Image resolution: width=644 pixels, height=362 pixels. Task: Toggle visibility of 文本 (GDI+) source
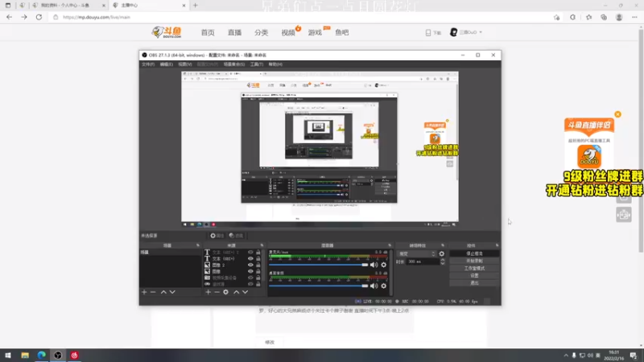(x=250, y=258)
